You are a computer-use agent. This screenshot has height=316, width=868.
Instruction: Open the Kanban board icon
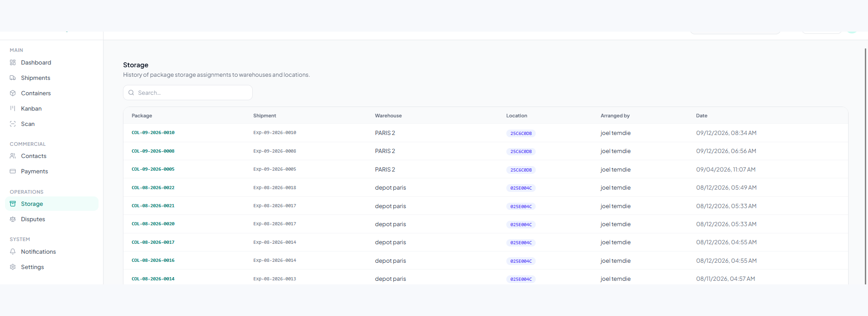13,109
